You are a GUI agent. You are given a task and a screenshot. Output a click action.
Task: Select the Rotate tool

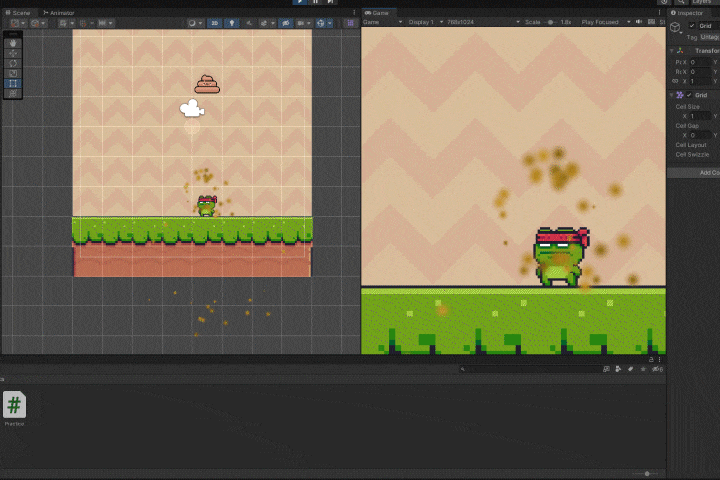[x=13, y=63]
